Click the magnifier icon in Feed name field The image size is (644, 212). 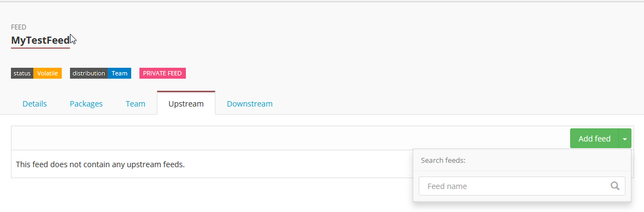click(615, 186)
